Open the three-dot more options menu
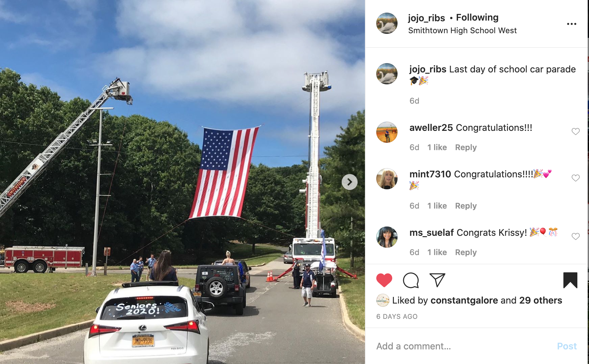 [x=572, y=24]
